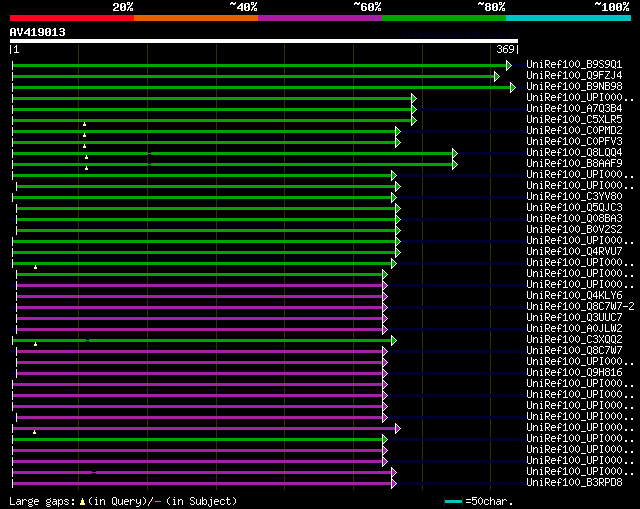
Task: Select the arrowhead on the UniRef100_Q3UUC7 row
Action: tap(385, 318)
